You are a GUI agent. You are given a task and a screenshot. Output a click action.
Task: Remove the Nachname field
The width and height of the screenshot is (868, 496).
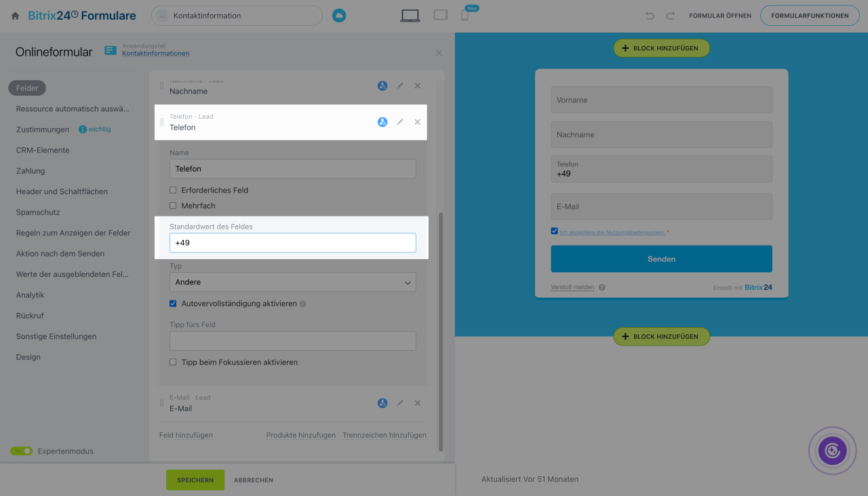pyautogui.click(x=417, y=85)
